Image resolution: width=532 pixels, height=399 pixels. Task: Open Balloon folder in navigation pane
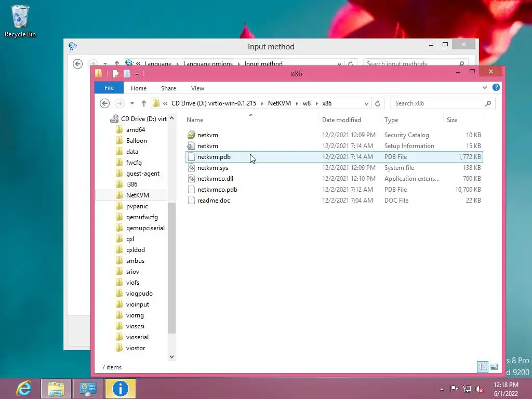coord(131,140)
